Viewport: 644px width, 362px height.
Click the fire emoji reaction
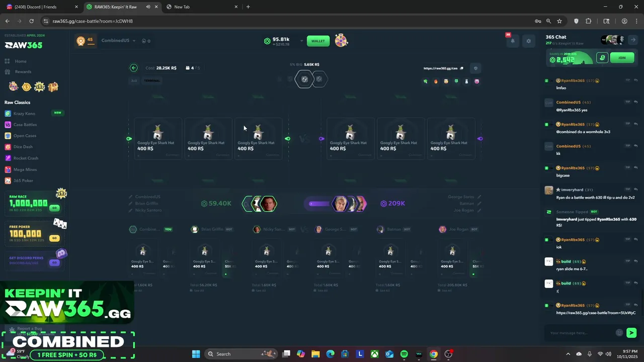[436, 81]
